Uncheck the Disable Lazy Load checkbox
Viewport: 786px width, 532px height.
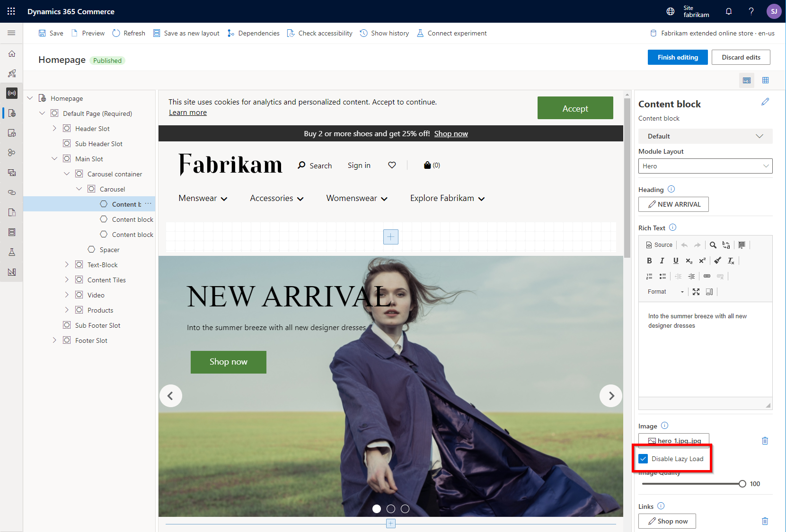pos(643,458)
